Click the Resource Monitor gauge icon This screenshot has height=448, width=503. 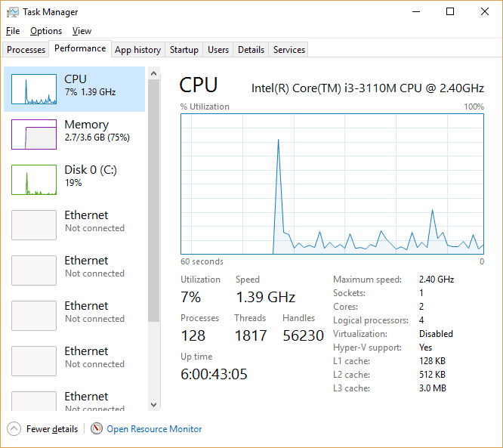96,429
